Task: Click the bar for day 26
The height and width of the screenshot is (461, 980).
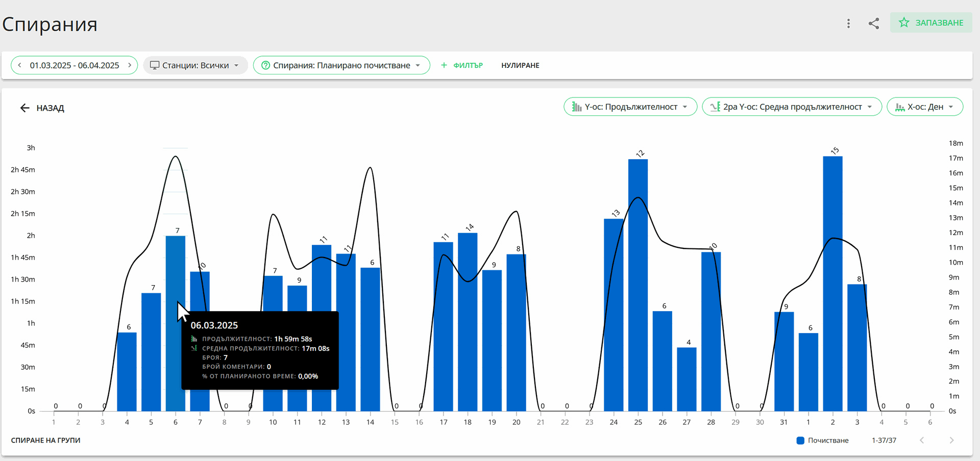Action: point(663,361)
